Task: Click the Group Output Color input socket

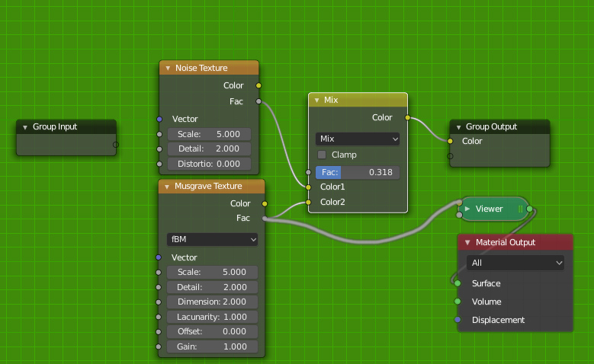Action: [x=450, y=141]
